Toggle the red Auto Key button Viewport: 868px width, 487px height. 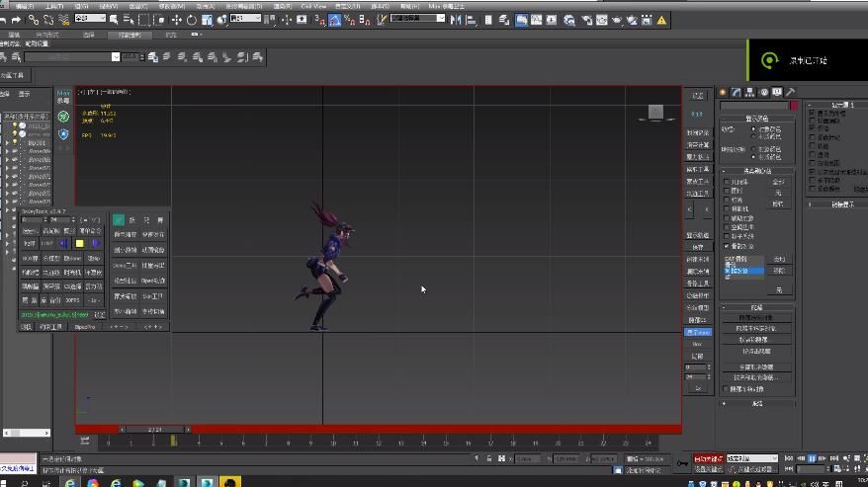(x=708, y=458)
